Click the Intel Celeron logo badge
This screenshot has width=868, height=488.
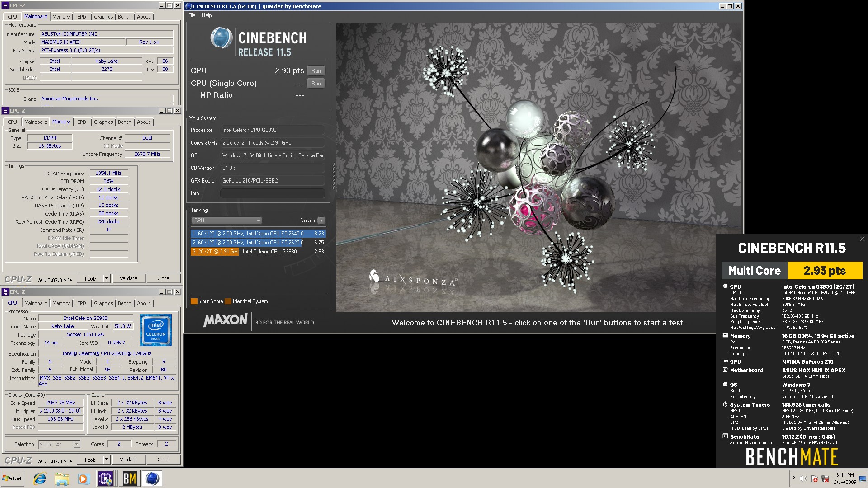156,330
